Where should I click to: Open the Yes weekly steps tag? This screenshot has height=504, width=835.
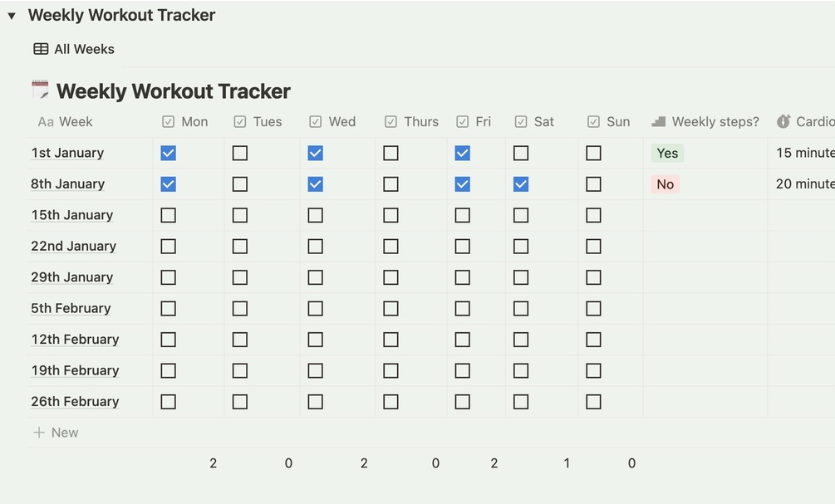tap(667, 154)
